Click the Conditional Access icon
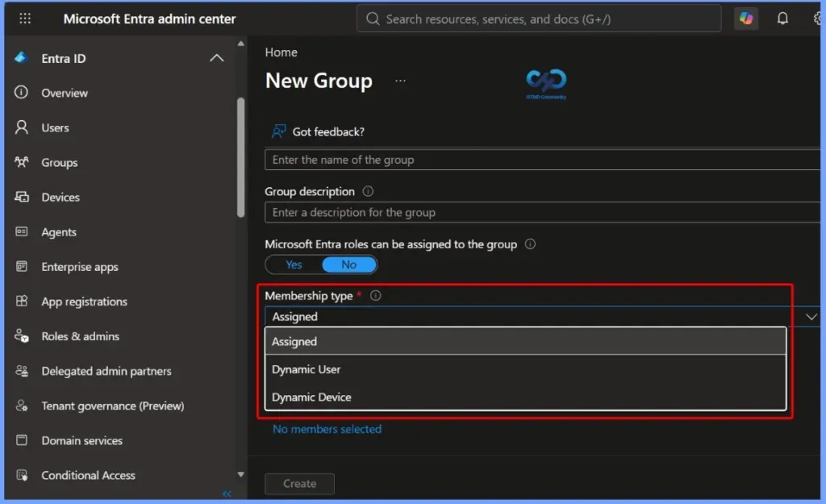Image resolution: width=826 pixels, height=504 pixels. point(22,475)
